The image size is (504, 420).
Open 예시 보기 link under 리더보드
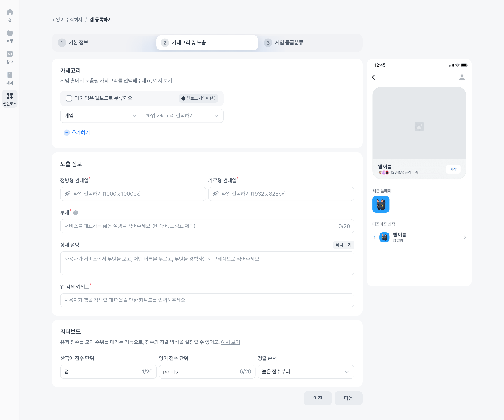coord(230,342)
